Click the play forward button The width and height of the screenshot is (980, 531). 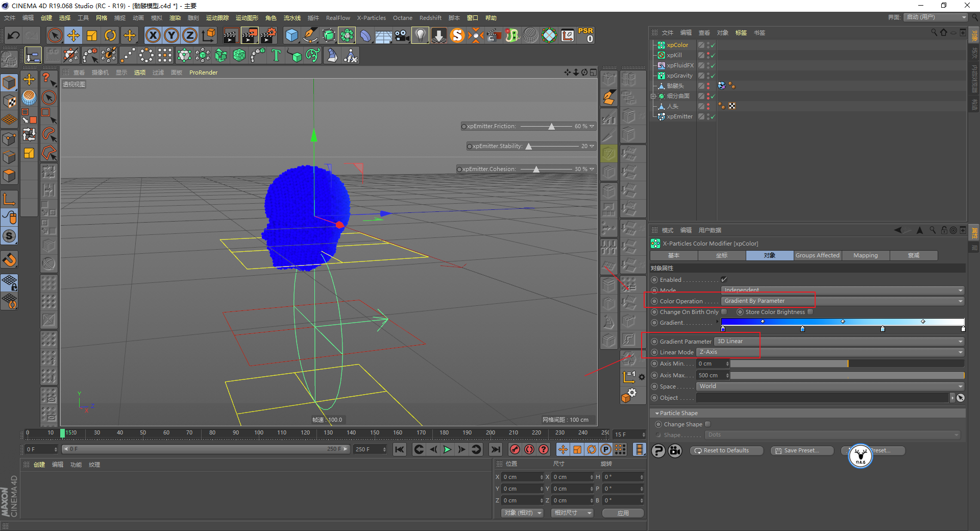point(447,449)
